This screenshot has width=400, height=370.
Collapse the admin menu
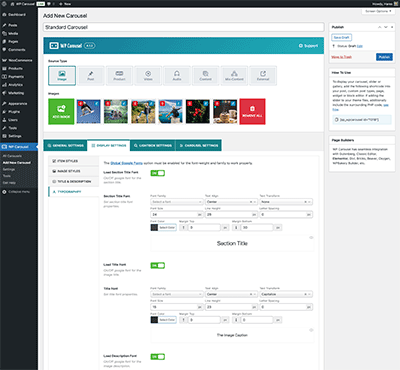coord(16,192)
